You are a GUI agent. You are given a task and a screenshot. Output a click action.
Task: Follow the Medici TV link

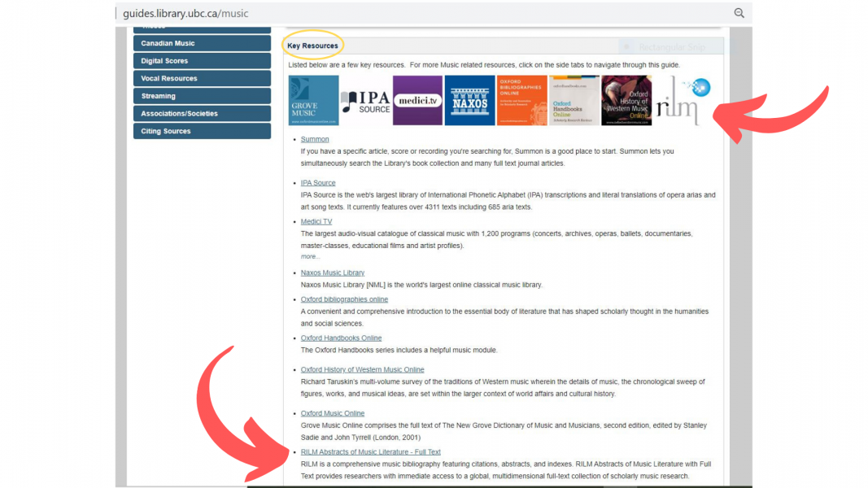[316, 221]
